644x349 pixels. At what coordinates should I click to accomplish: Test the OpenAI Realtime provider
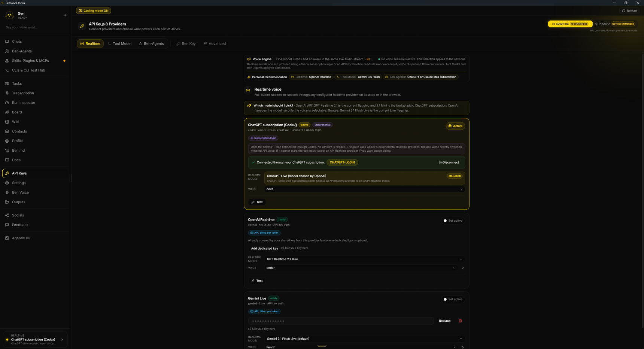257,281
